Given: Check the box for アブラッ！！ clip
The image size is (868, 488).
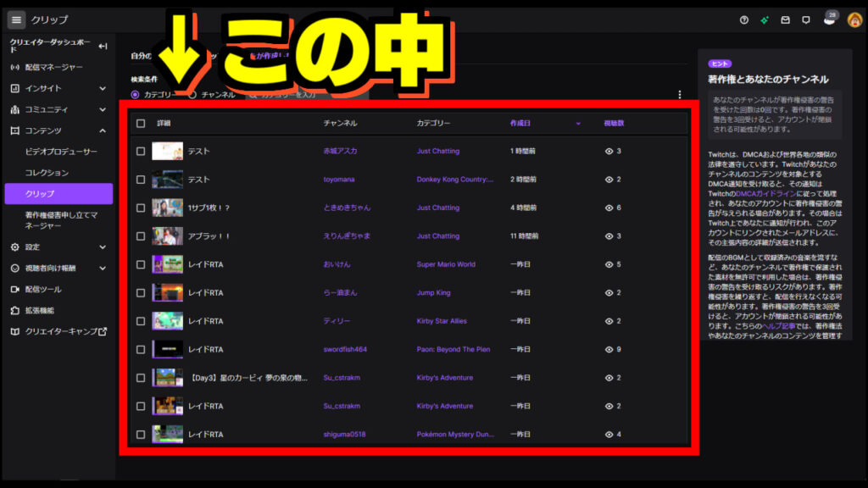Looking at the screenshot, I should (141, 236).
